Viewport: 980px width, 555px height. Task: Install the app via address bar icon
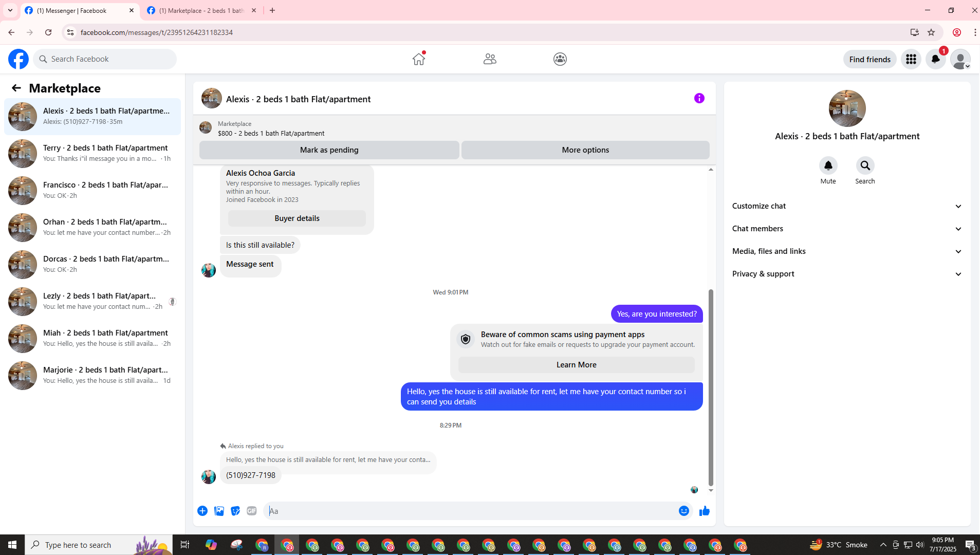click(x=915, y=32)
